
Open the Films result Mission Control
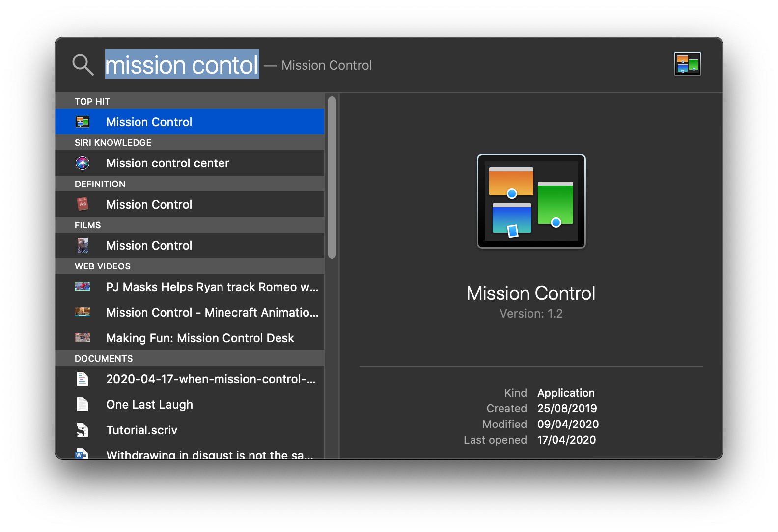pyautogui.click(x=190, y=245)
